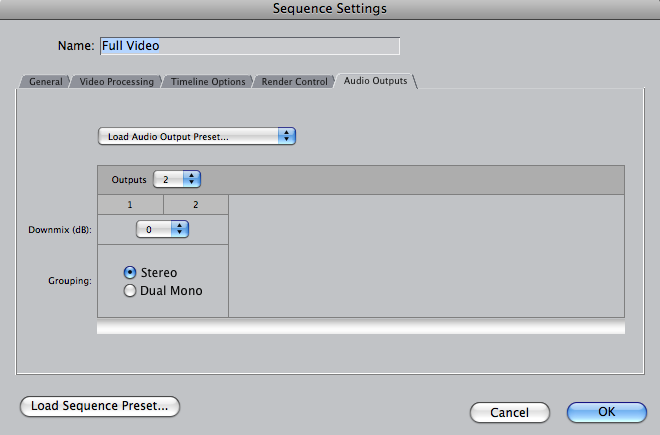Switch to the Video Processing tab
Viewport: 660px width, 435px height.
pos(117,81)
